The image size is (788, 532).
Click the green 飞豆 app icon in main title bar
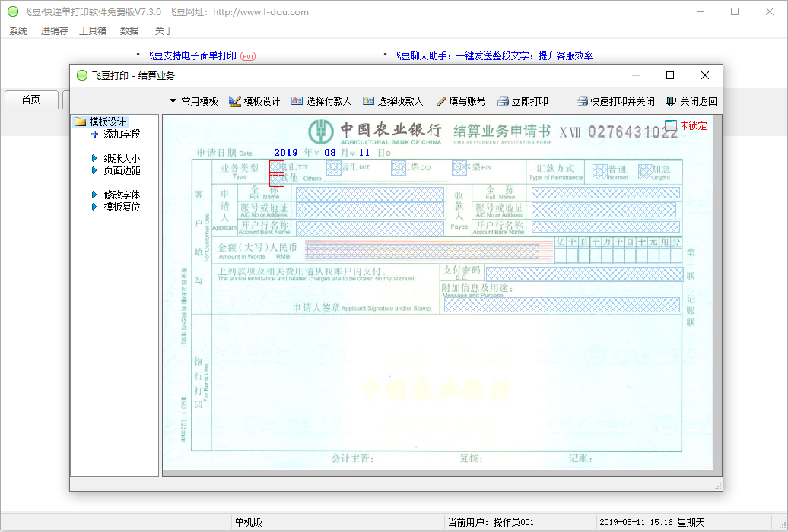coord(13,11)
